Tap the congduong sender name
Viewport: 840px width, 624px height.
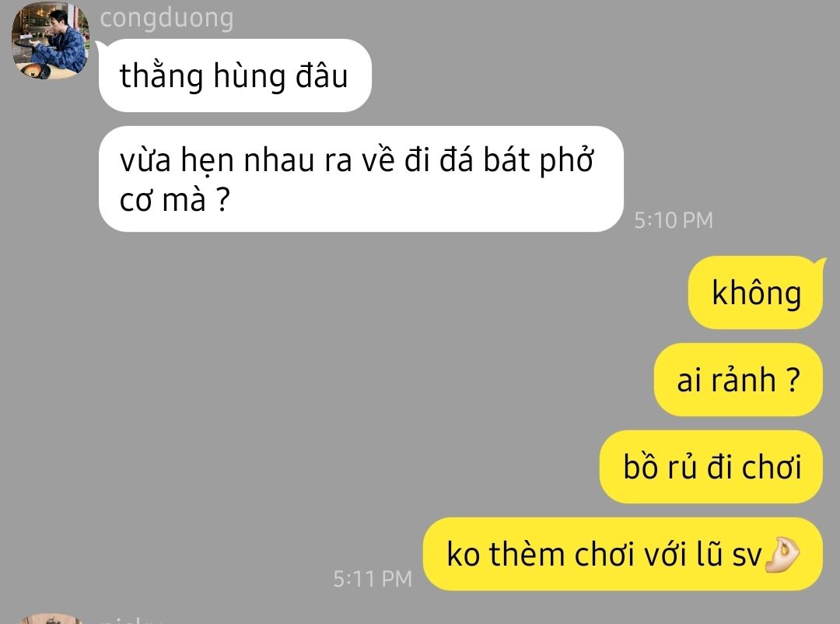coord(166,18)
